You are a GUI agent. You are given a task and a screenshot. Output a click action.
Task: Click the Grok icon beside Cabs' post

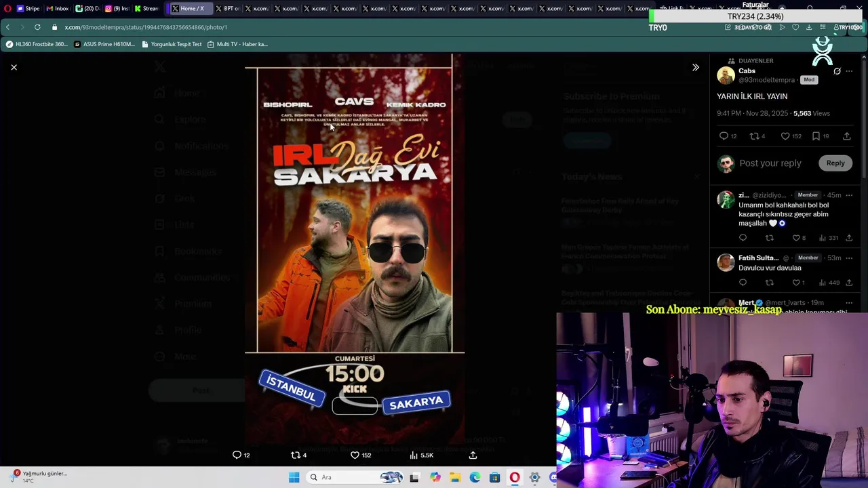pos(837,71)
